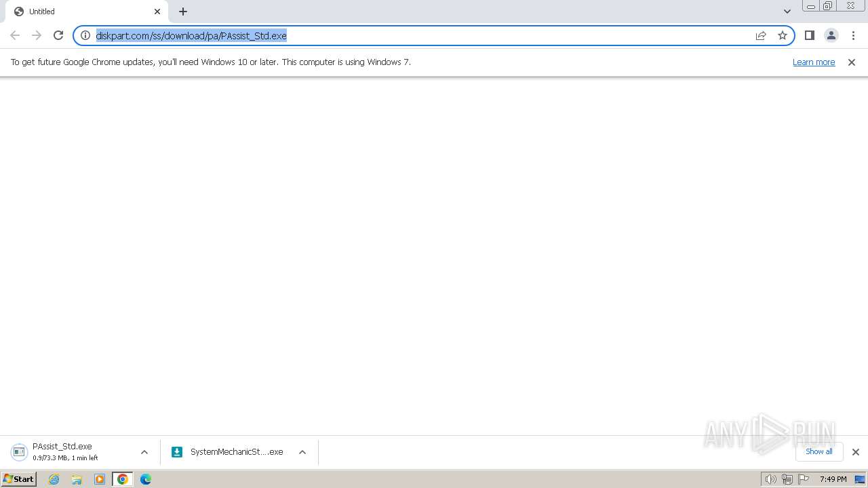Click Show desktop monitor icon in tray
868x488 pixels.
pos(860,479)
